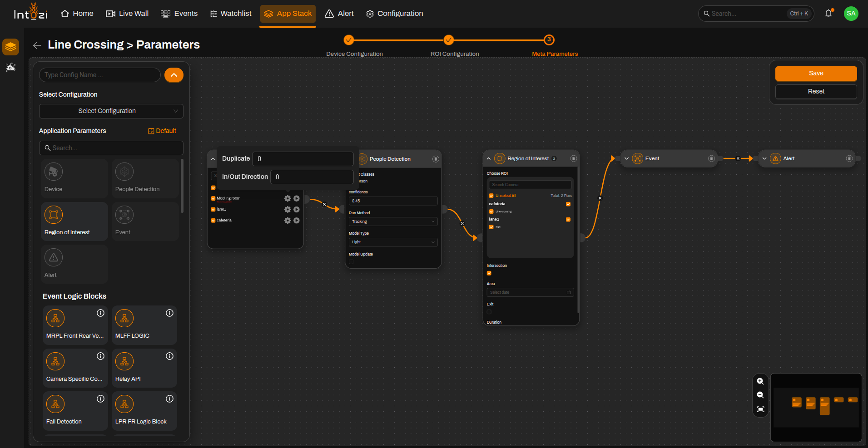Show info for Relay API block
This screenshot has height=448, width=868.
[x=170, y=356]
